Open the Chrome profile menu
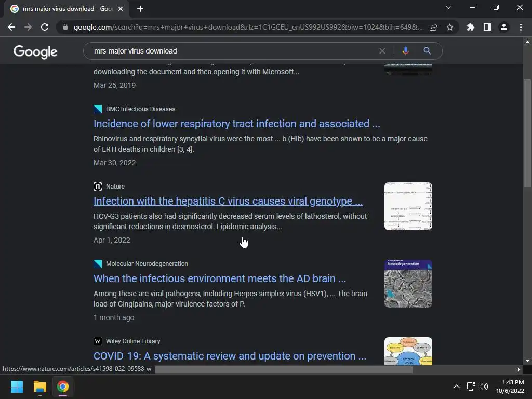This screenshot has height=399, width=532. click(x=504, y=27)
